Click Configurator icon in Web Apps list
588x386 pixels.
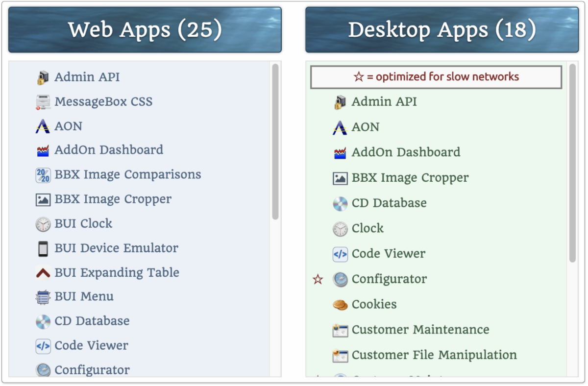pyautogui.click(x=43, y=370)
